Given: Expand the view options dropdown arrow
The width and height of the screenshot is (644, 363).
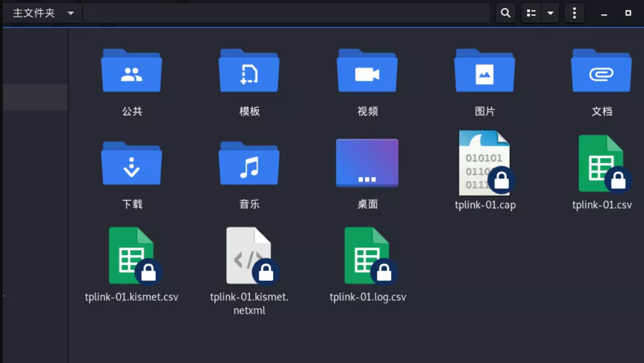Looking at the screenshot, I should pos(551,13).
